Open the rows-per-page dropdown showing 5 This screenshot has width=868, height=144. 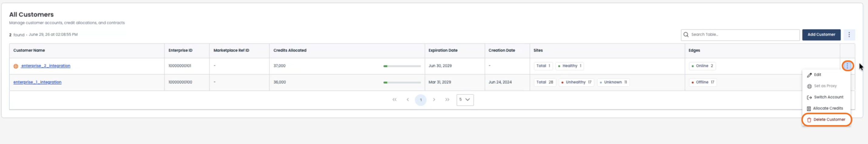click(465, 100)
